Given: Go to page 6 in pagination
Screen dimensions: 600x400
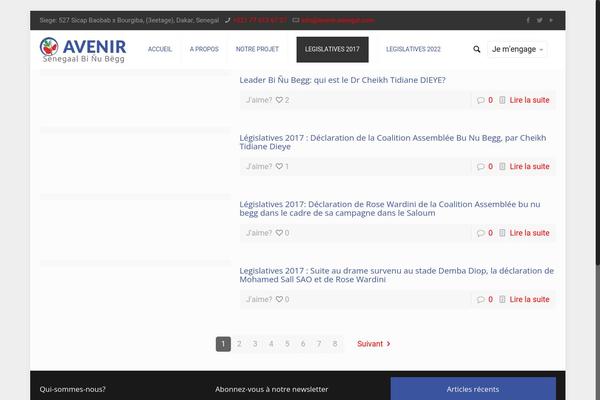Looking at the screenshot, I should 303,344.
